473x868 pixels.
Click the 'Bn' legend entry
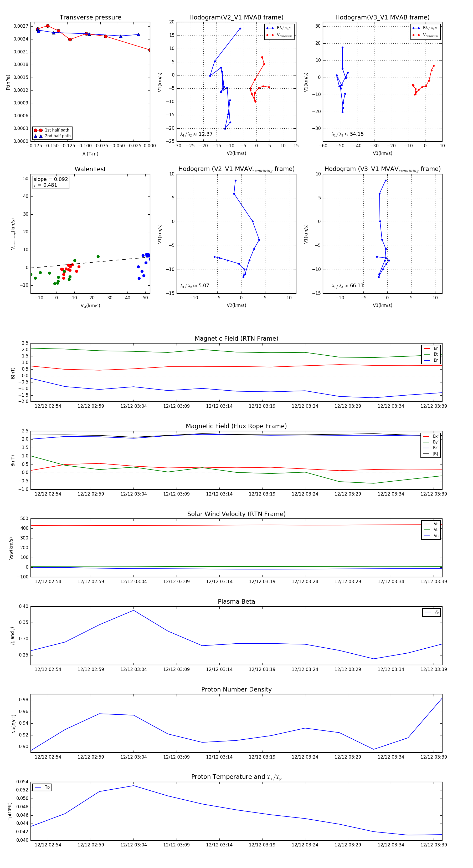pos(431,360)
